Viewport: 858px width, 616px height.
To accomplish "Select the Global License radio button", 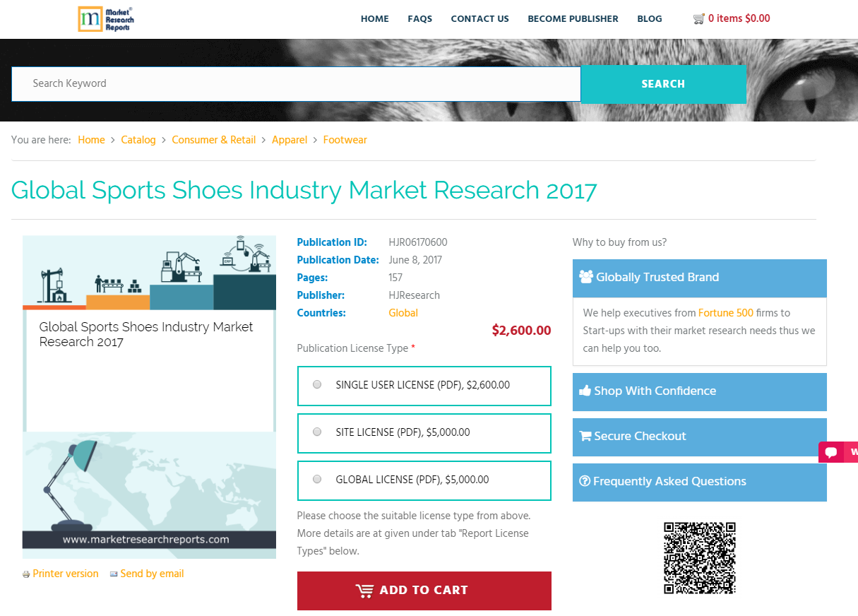I will coord(317,479).
